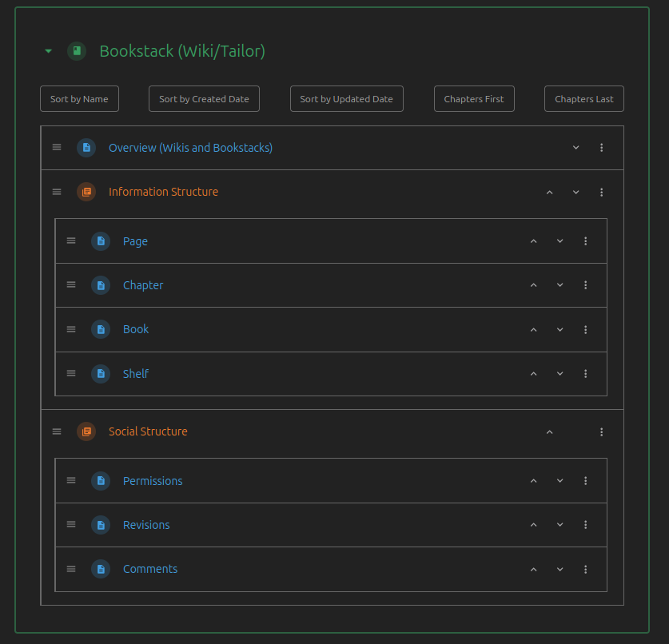Click page icon next to Shelf
Viewport: 669px width, 644px height.
101,374
